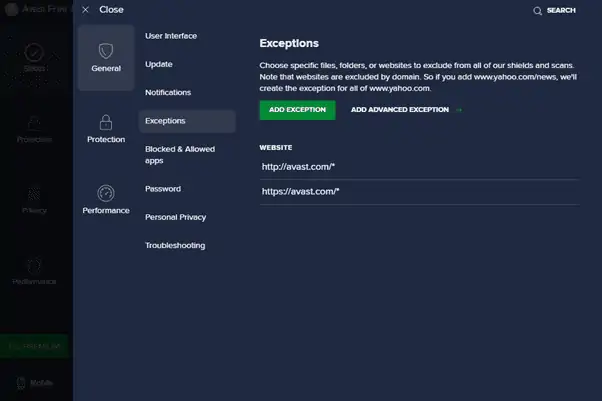
Task: Open Blocked & Allowed apps
Action: tap(180, 155)
